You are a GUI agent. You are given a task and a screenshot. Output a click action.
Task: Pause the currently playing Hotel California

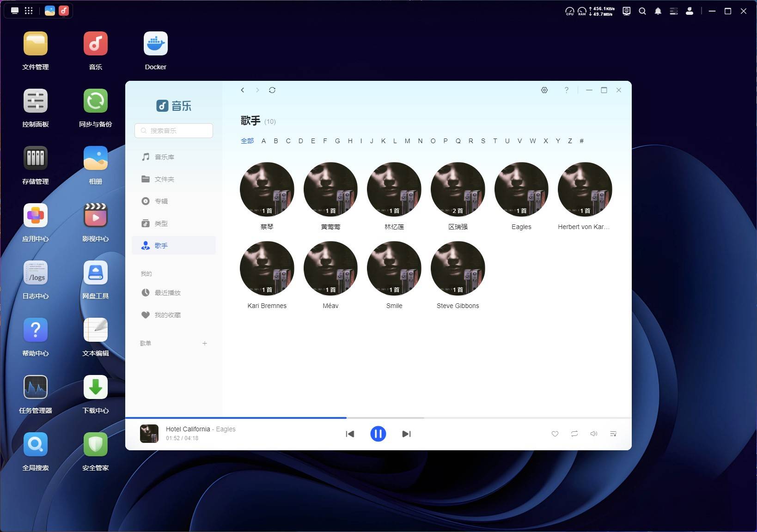pos(378,434)
